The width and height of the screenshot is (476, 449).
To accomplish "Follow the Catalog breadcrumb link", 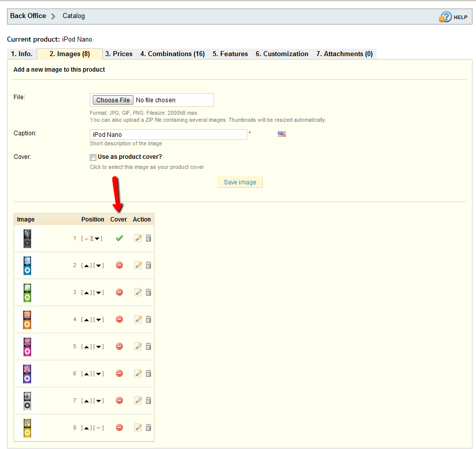I will tap(74, 16).
